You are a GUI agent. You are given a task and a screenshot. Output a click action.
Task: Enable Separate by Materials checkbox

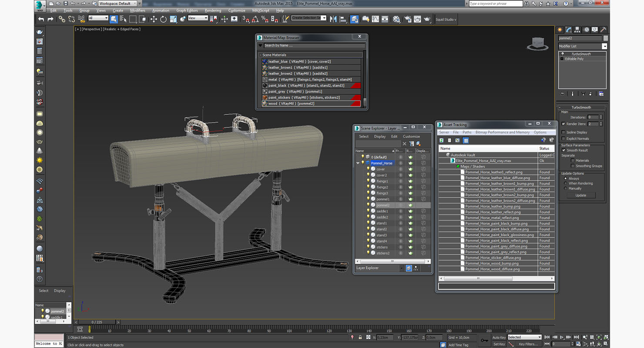coord(572,161)
